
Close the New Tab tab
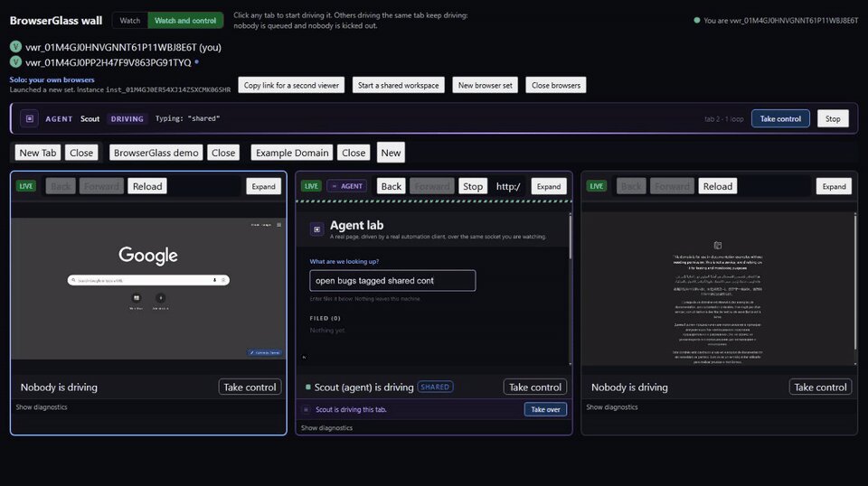[x=81, y=153]
